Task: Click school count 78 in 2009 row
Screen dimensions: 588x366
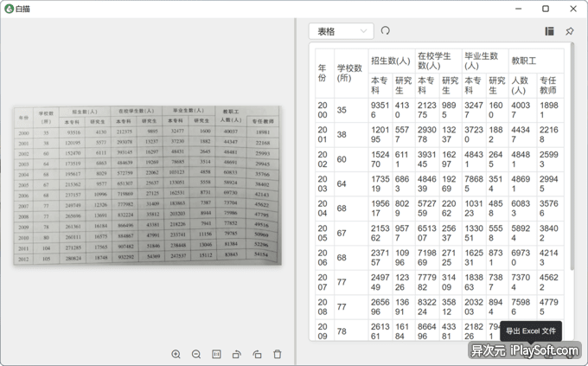Action: coord(351,331)
